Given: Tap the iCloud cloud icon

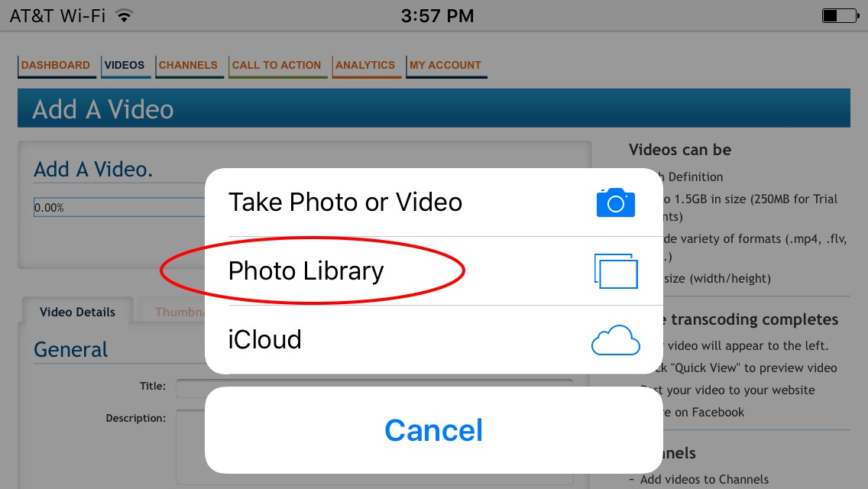Looking at the screenshot, I should pos(616,340).
